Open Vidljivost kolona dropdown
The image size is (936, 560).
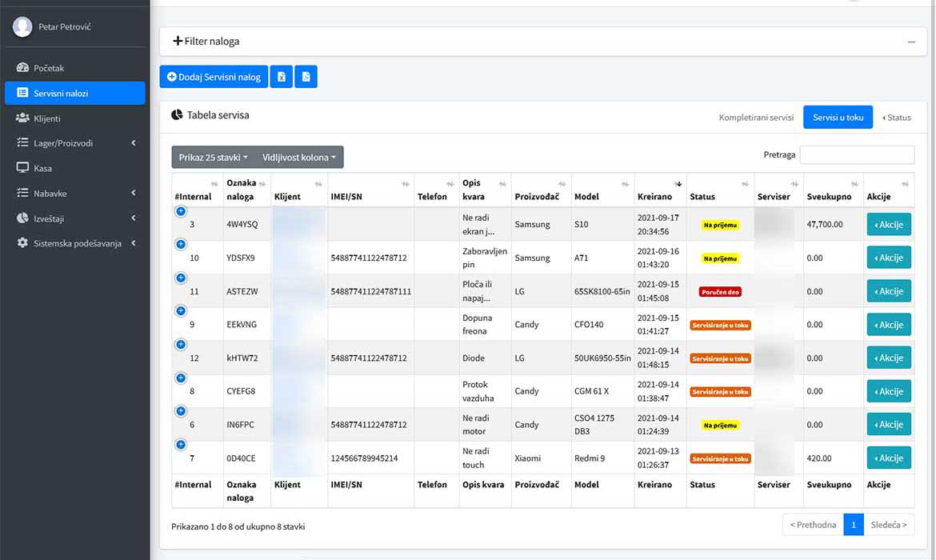300,158
